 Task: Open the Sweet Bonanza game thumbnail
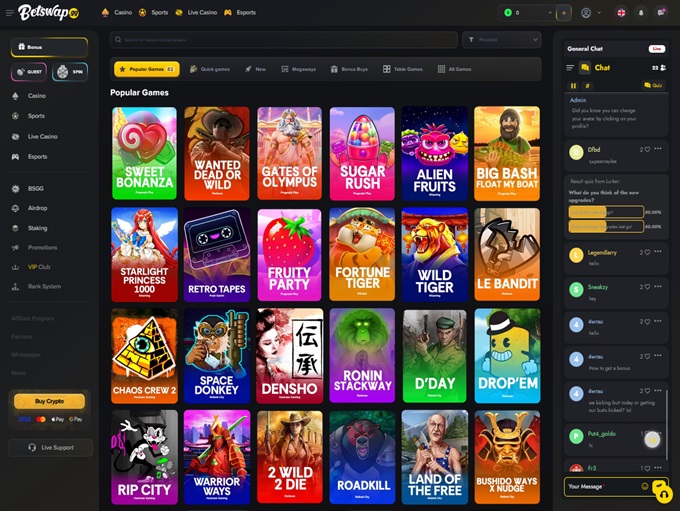[x=145, y=153]
